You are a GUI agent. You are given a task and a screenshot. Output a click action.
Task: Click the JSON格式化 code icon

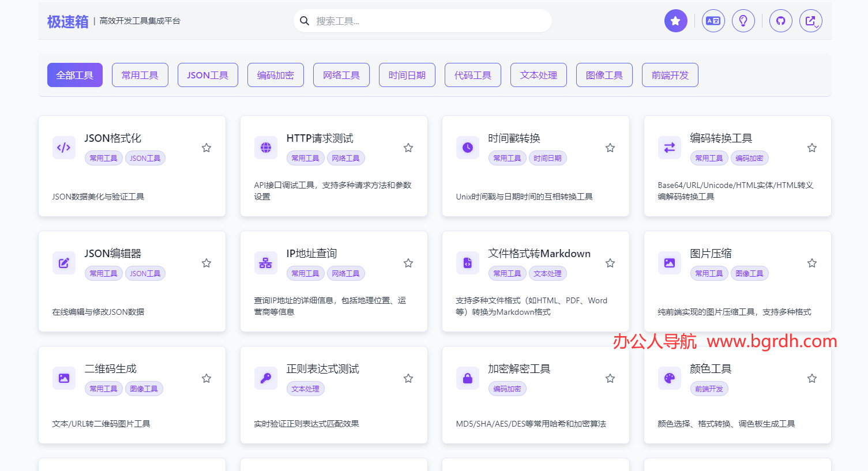[x=64, y=148]
